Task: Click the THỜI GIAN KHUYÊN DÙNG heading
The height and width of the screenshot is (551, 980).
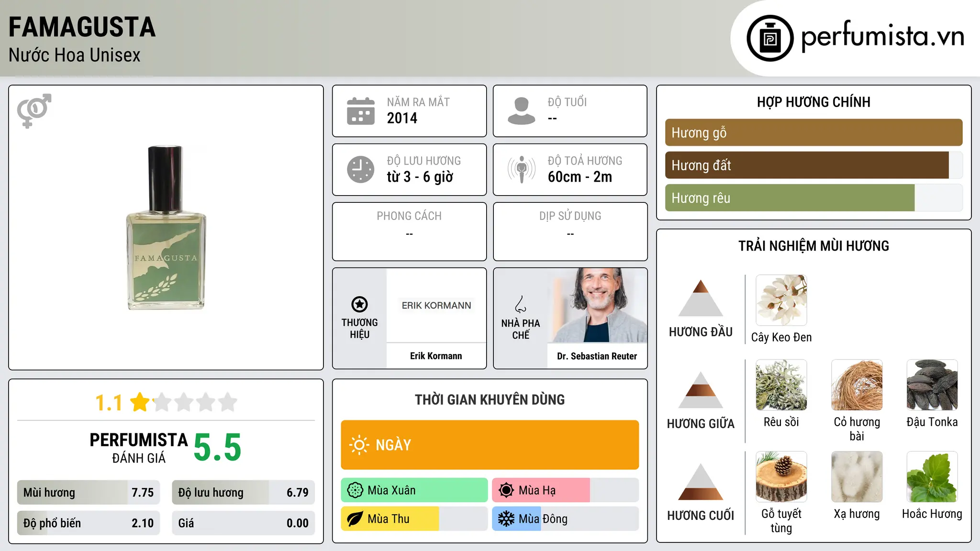Action: pos(490,399)
